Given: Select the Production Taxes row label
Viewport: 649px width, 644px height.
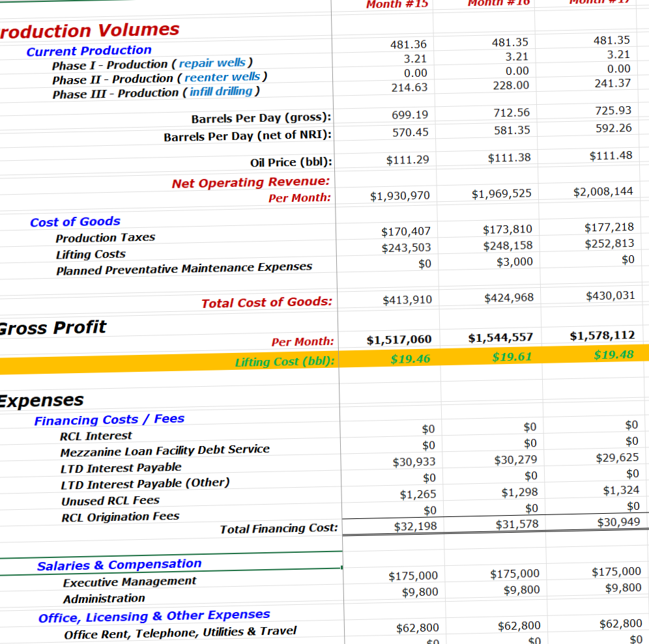Looking at the screenshot, I should 106,238.
